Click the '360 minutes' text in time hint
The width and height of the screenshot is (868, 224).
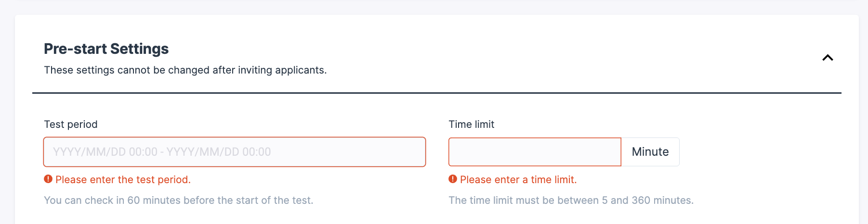pyautogui.click(x=662, y=200)
